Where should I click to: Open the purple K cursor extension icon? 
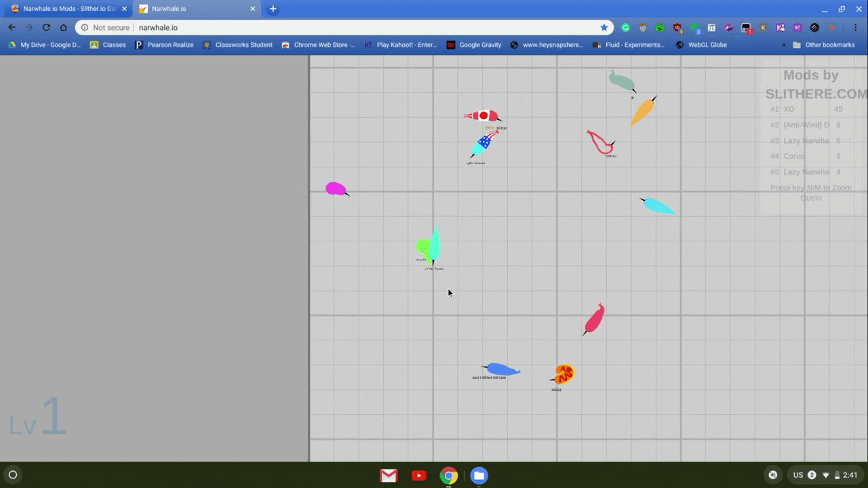point(780,28)
